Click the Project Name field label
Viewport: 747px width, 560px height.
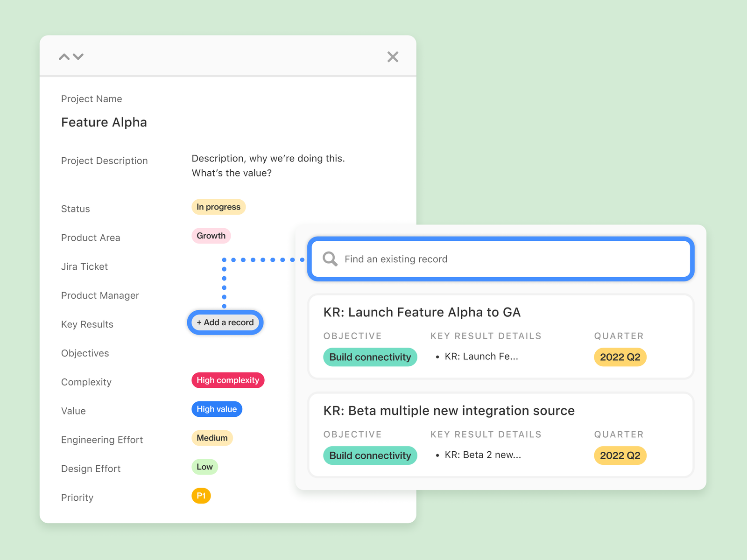click(x=92, y=99)
